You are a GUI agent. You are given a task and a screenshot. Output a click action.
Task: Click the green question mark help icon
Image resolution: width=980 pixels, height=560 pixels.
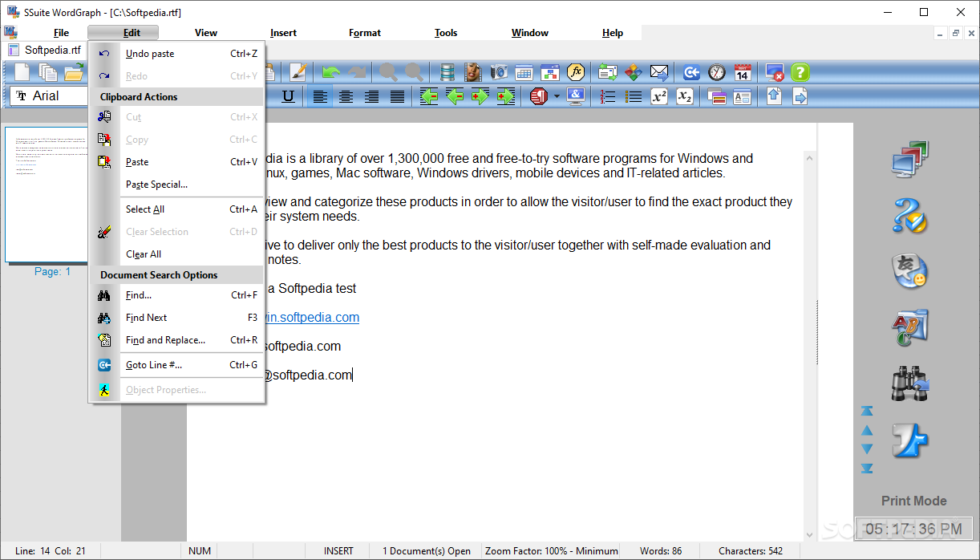point(800,72)
